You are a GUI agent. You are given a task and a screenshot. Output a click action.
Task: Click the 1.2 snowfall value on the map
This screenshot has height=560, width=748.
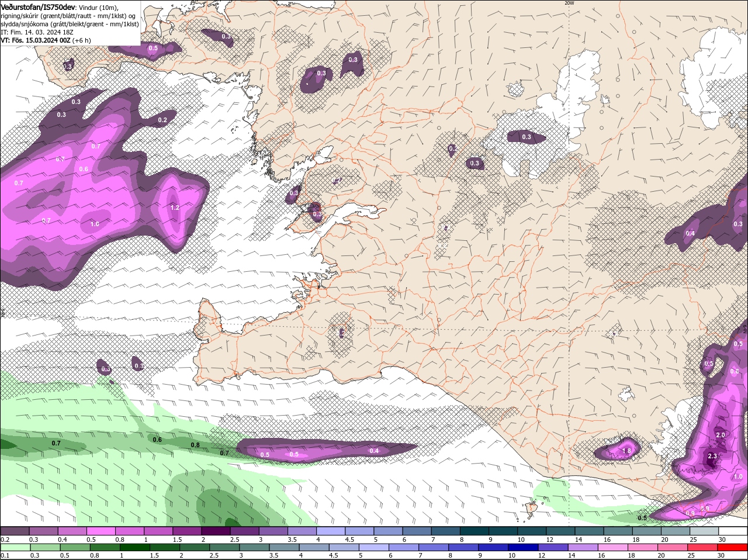pos(175,208)
